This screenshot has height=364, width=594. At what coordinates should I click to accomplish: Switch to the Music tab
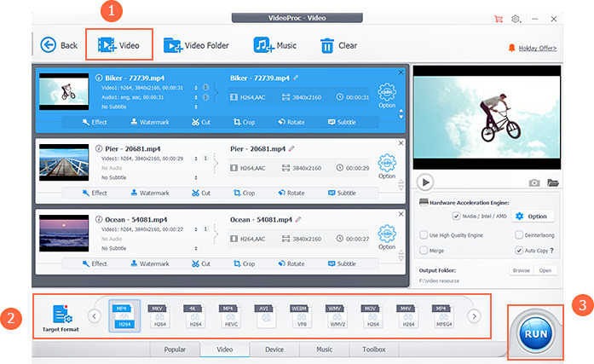tap(325, 350)
